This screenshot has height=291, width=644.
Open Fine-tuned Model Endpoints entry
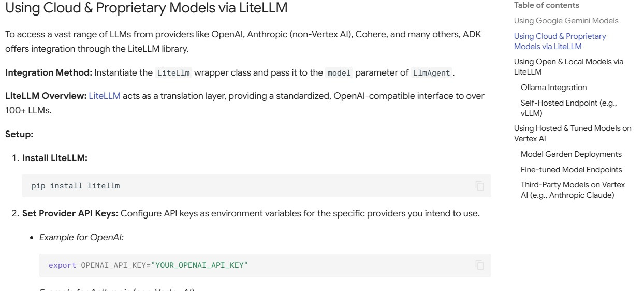point(571,170)
